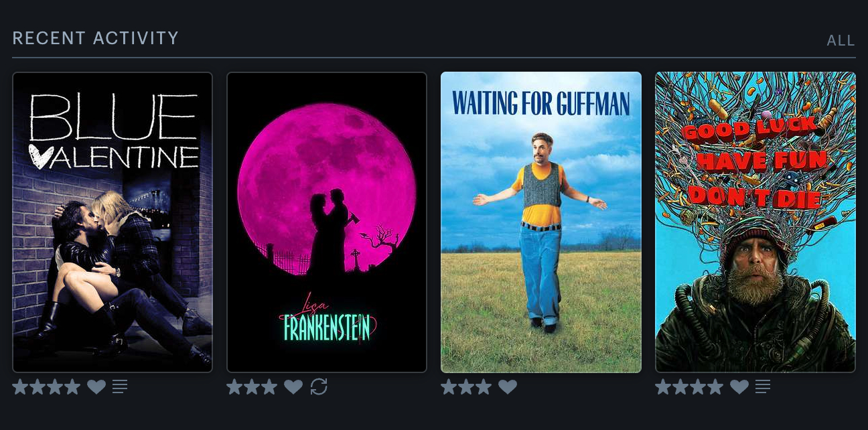868x430 pixels.
Task: Click the three-star rating below Waiting for Guffman
Action: click(466, 386)
